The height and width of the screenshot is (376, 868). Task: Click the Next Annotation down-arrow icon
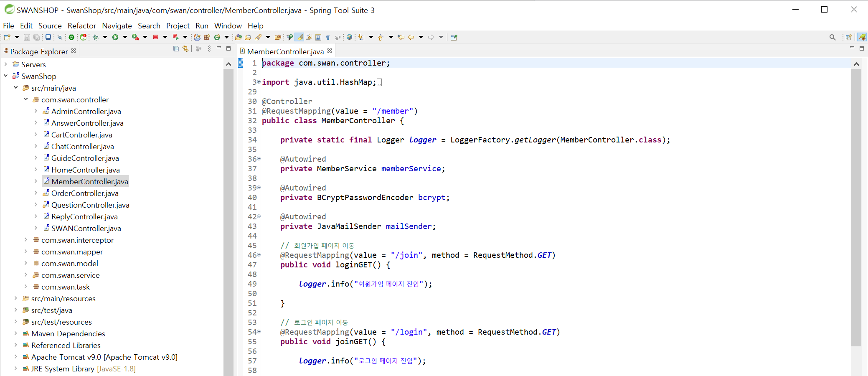click(x=361, y=37)
